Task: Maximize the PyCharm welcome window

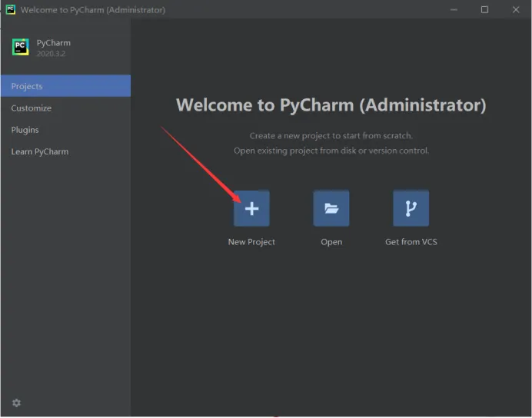Action: click(484, 9)
